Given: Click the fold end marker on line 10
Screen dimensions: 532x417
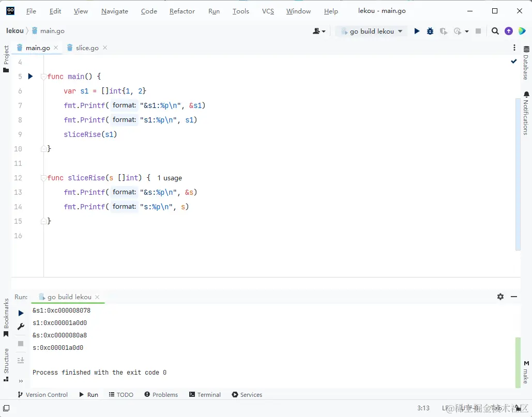Looking at the screenshot, I should (43, 148).
